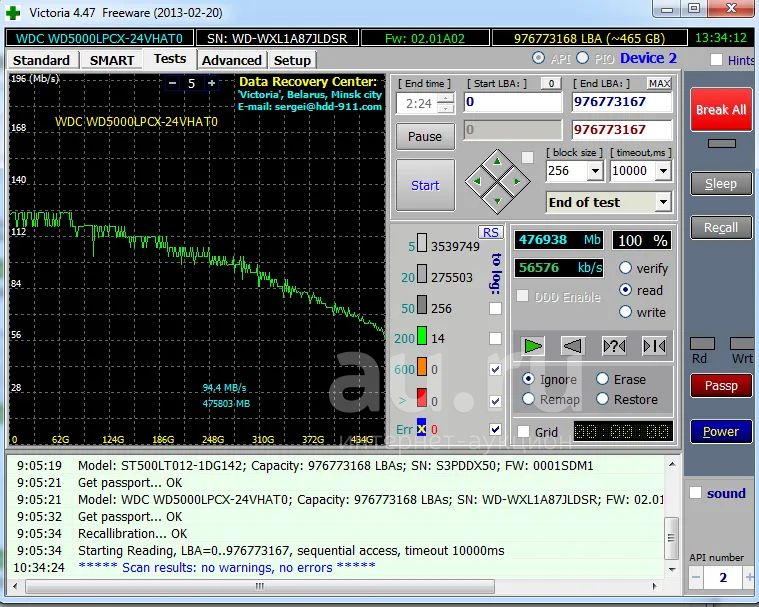Screen dimensions: 759x607
Task: Click the down arrow in the navigation diamond
Action: point(497,201)
